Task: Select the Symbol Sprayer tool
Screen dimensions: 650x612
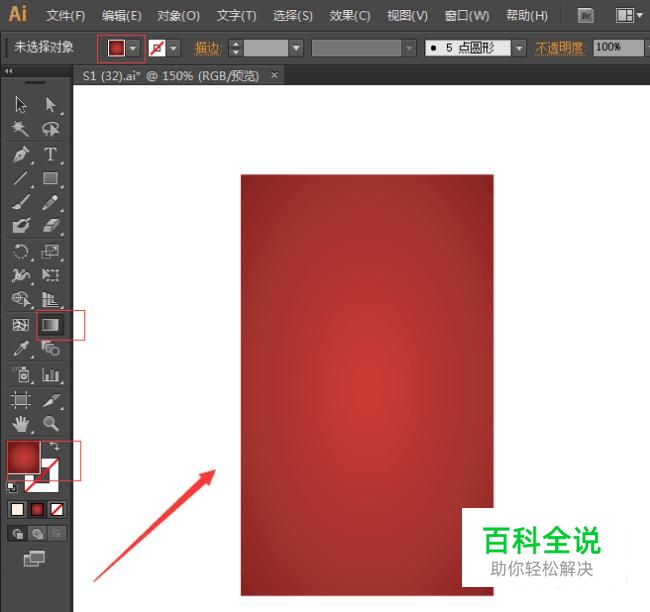Action: pos(21,374)
